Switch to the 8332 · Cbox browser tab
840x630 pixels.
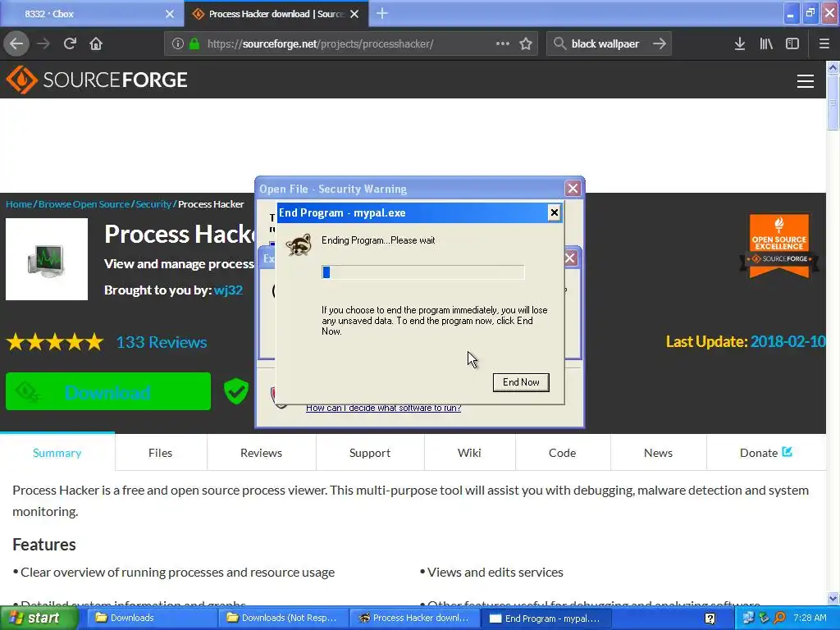[92, 14]
